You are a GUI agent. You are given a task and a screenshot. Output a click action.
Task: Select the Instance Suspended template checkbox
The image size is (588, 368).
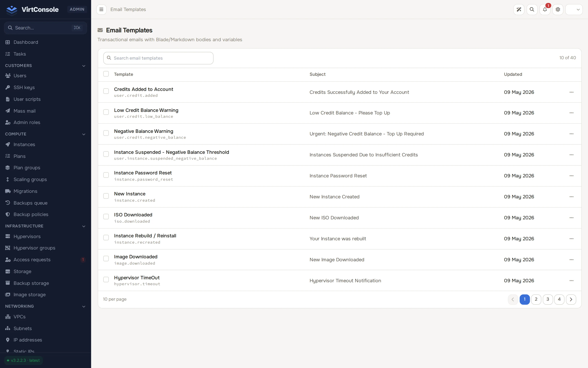pos(106,154)
